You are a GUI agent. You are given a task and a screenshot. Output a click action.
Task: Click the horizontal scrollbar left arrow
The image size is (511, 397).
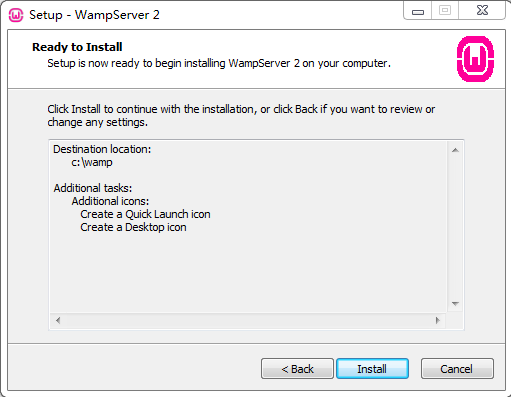pyautogui.click(x=58, y=320)
